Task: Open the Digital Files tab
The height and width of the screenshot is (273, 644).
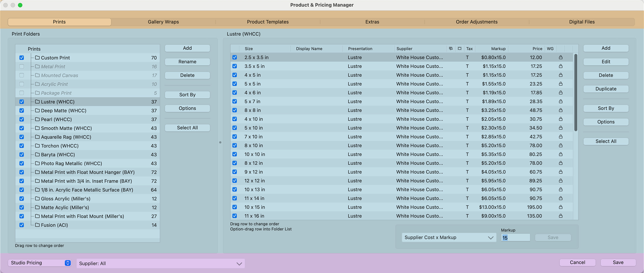Action: (x=582, y=22)
